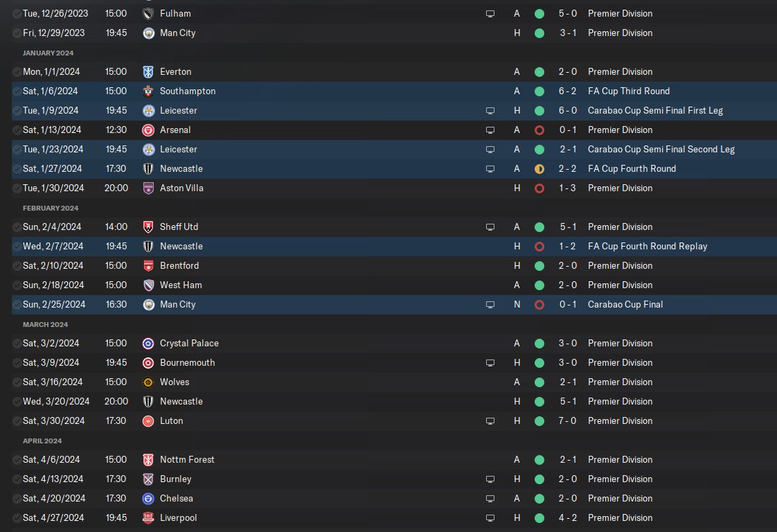777x532 pixels.
Task: Collapse the JANUARY 2024 month section
Action: (48, 53)
